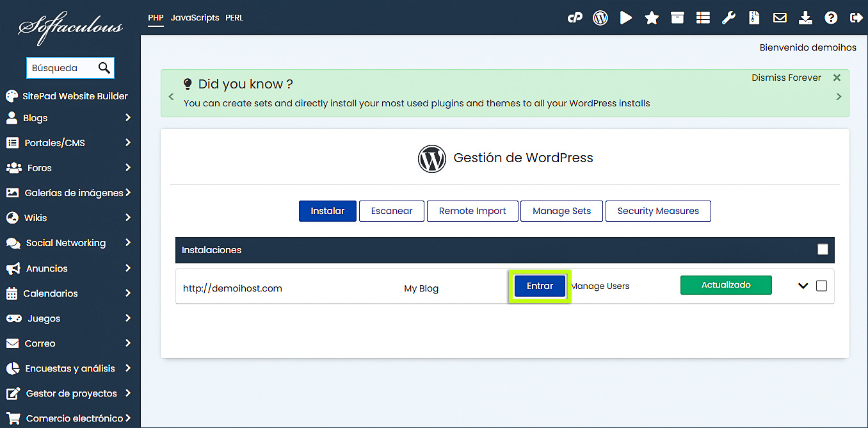Viewport: 868px width, 428px height.
Task: Click the Manage Users link
Action: point(600,286)
